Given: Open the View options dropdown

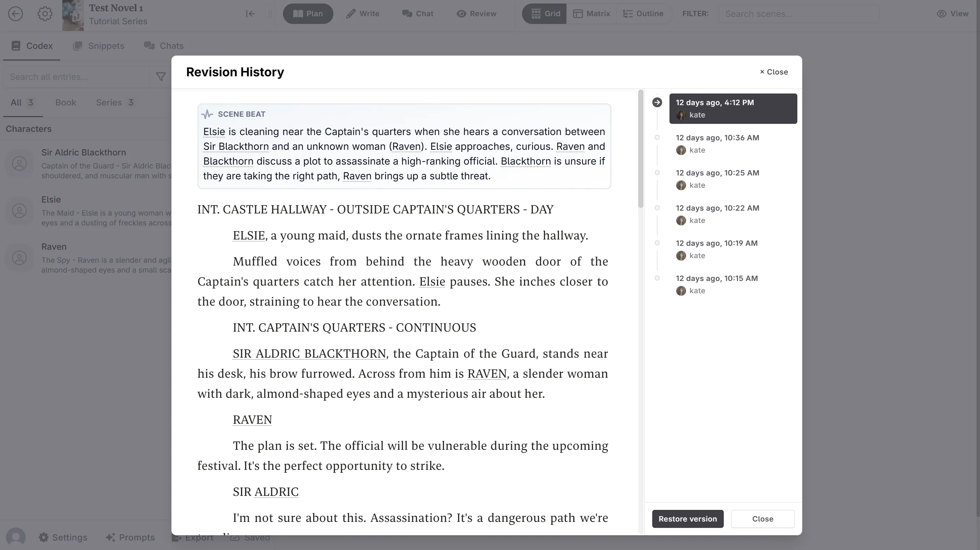Looking at the screenshot, I should point(953,14).
